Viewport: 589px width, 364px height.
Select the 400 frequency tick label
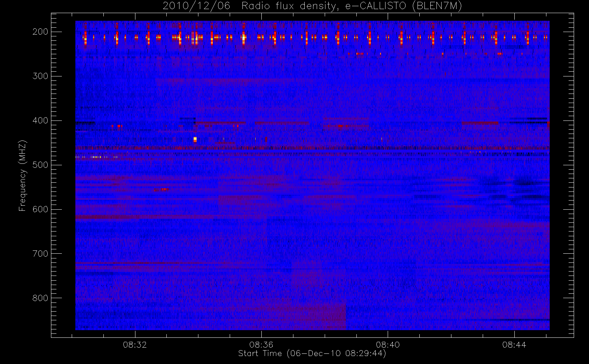(x=40, y=120)
